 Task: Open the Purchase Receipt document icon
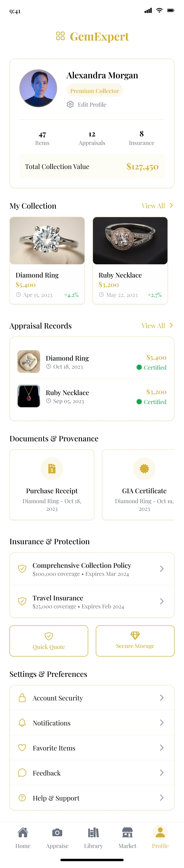[x=52, y=468]
